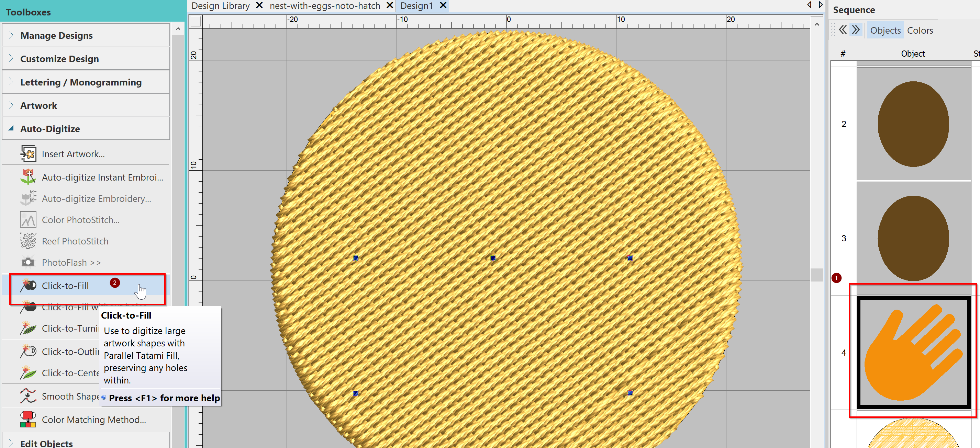Close the nest-with-eggs-noto-hatch tab
Image resolution: width=980 pixels, height=448 pixels.
coord(390,5)
